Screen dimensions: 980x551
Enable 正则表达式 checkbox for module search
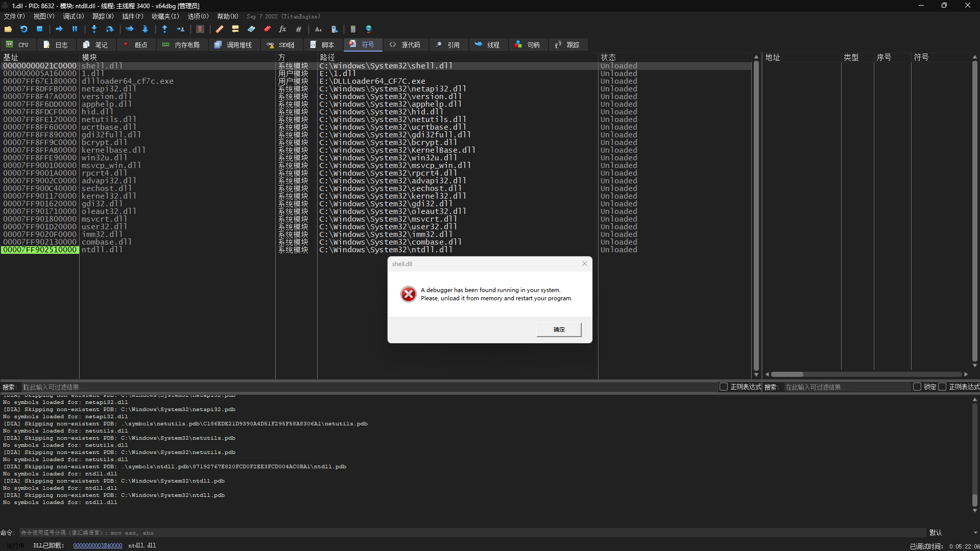(x=723, y=387)
